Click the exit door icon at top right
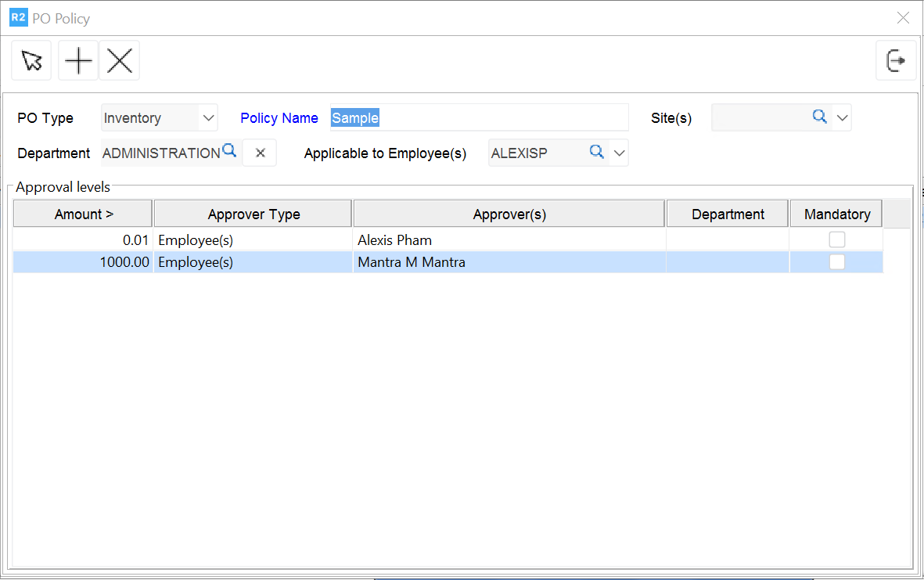Viewport: 924px width, 580px height. pyautogui.click(x=896, y=61)
